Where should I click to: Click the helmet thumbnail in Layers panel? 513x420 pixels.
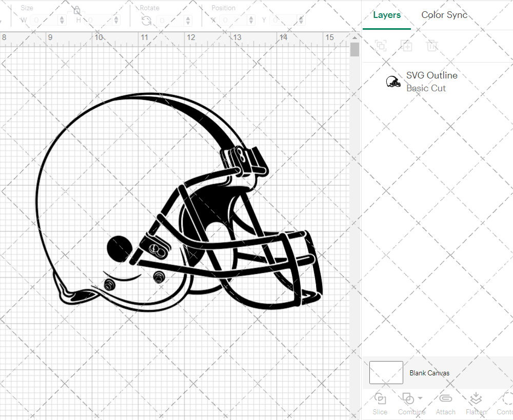click(393, 82)
